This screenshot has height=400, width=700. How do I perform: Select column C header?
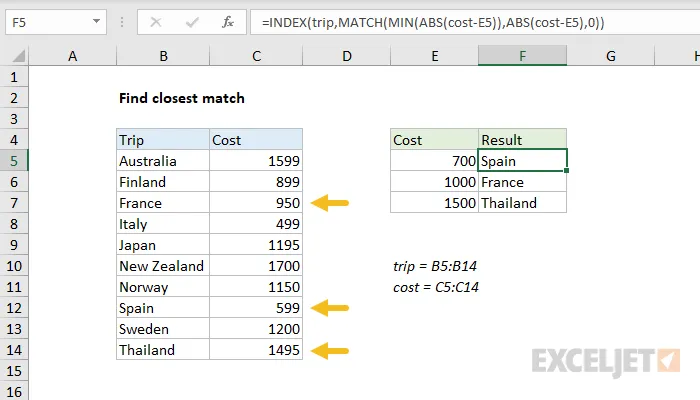point(256,58)
